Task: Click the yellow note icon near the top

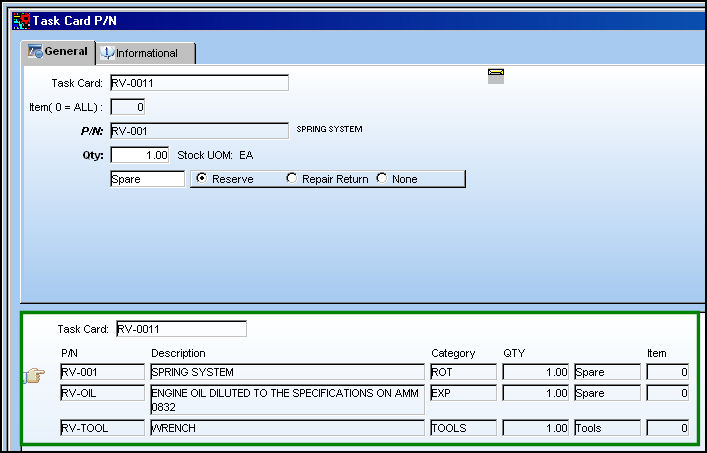Action: (496, 76)
